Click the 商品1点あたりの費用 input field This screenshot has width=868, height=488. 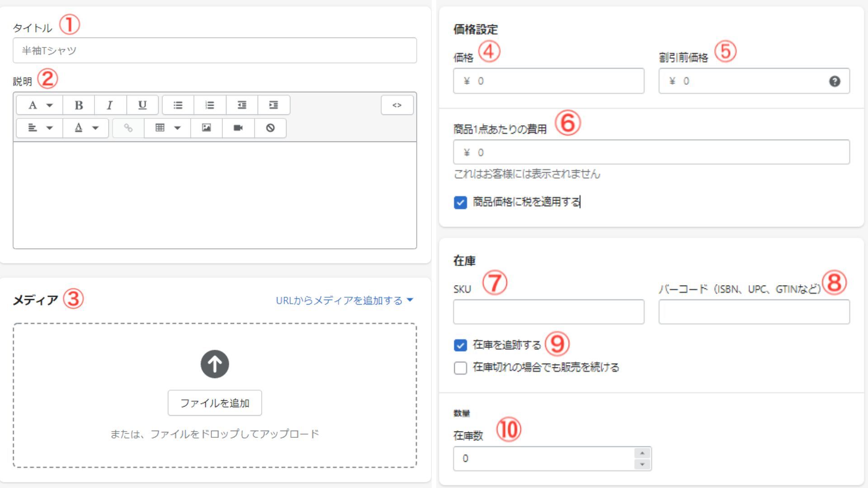651,152
